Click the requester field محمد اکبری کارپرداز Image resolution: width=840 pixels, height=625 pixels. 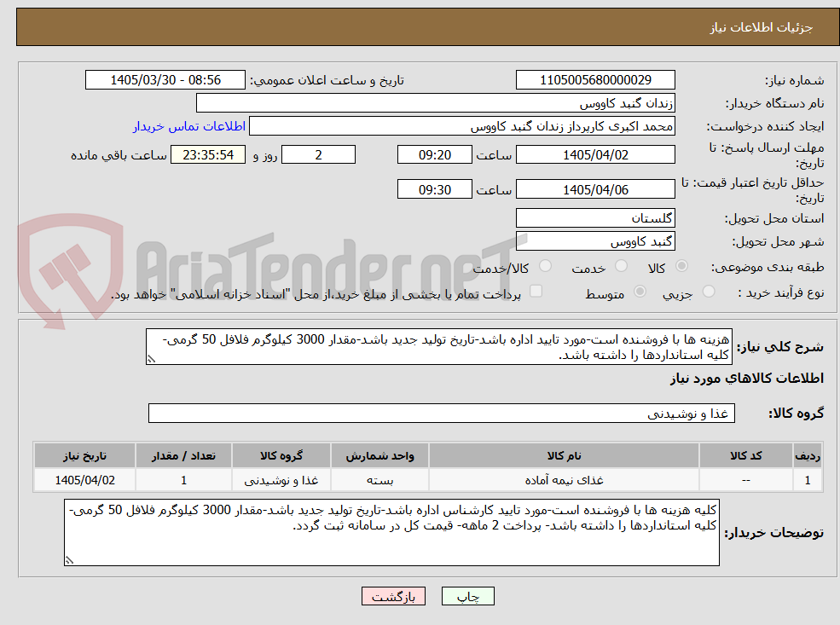[x=461, y=126]
